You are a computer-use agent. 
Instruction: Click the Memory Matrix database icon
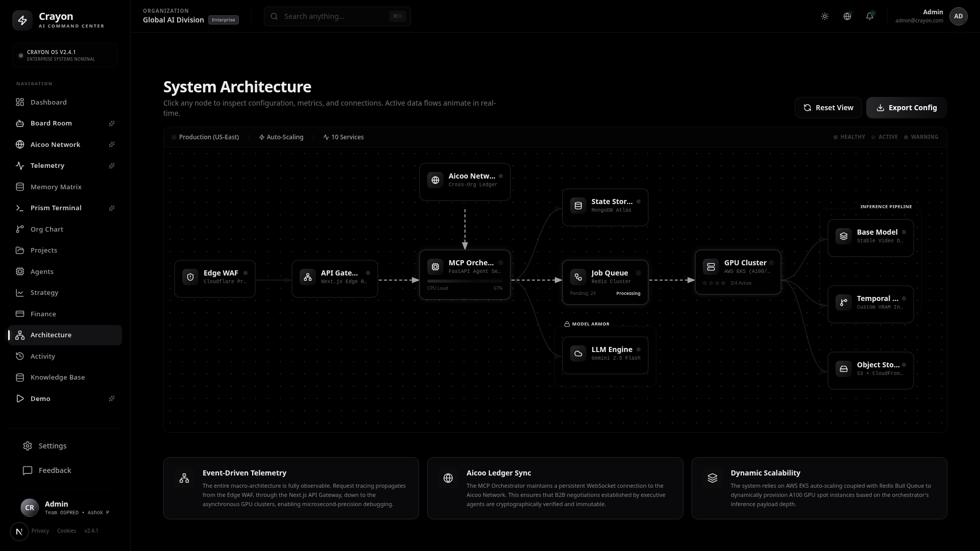[20, 187]
